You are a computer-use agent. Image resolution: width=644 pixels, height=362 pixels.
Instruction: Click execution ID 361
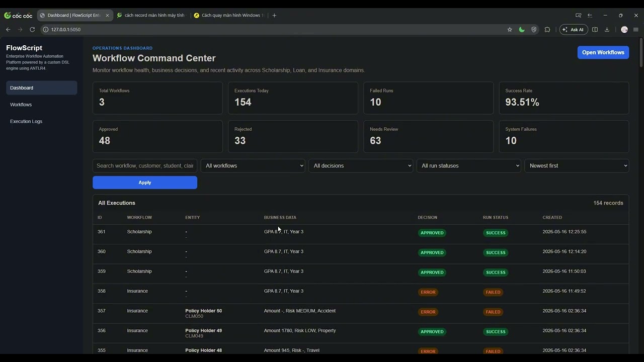[102, 232]
